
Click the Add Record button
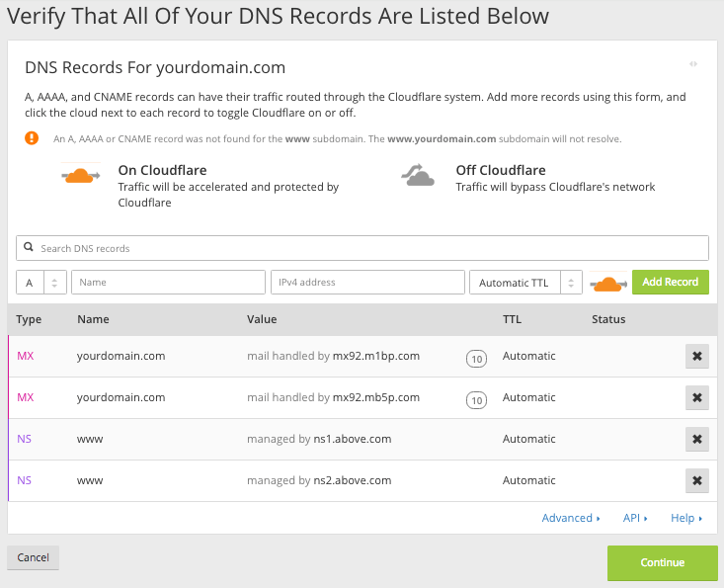(x=671, y=283)
